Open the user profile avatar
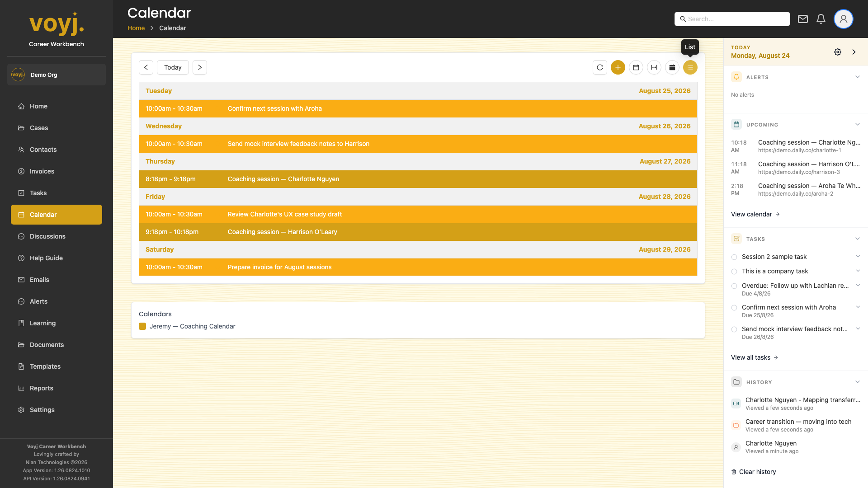Image resolution: width=868 pixels, height=488 pixels. [x=844, y=19]
